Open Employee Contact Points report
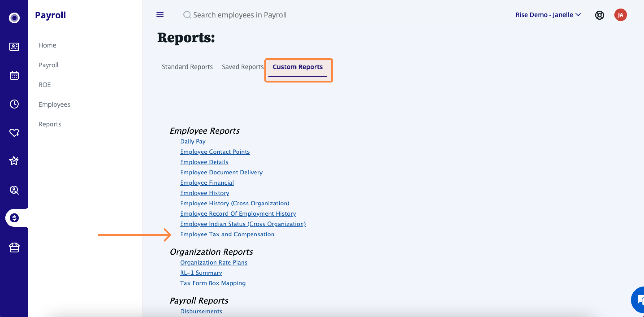 215,152
